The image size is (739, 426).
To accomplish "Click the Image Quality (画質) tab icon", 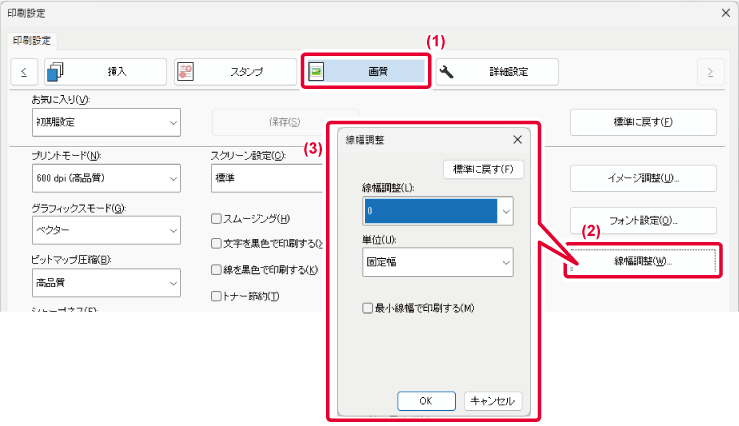I will pos(317,71).
